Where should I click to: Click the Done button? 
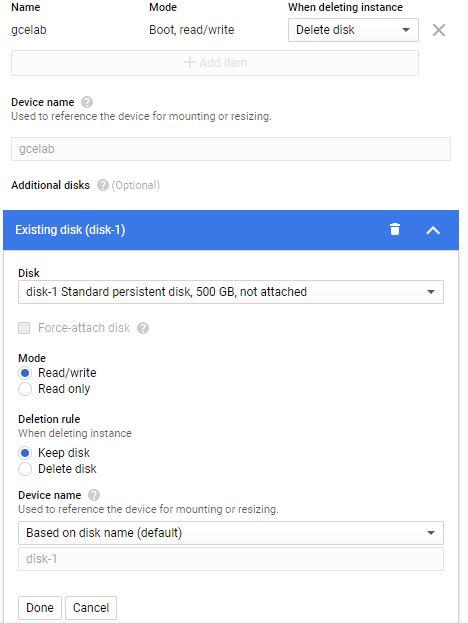click(x=40, y=608)
